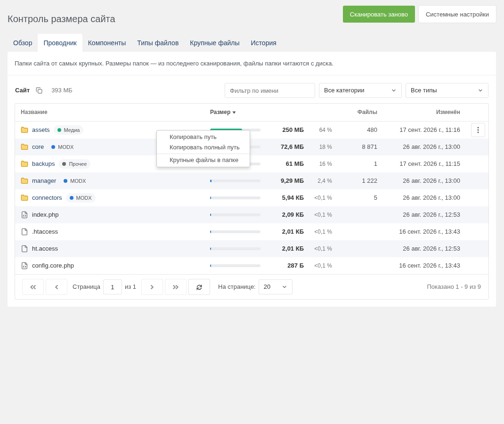Open the core folder link
This screenshot has width=504, height=424.
coord(38,147)
